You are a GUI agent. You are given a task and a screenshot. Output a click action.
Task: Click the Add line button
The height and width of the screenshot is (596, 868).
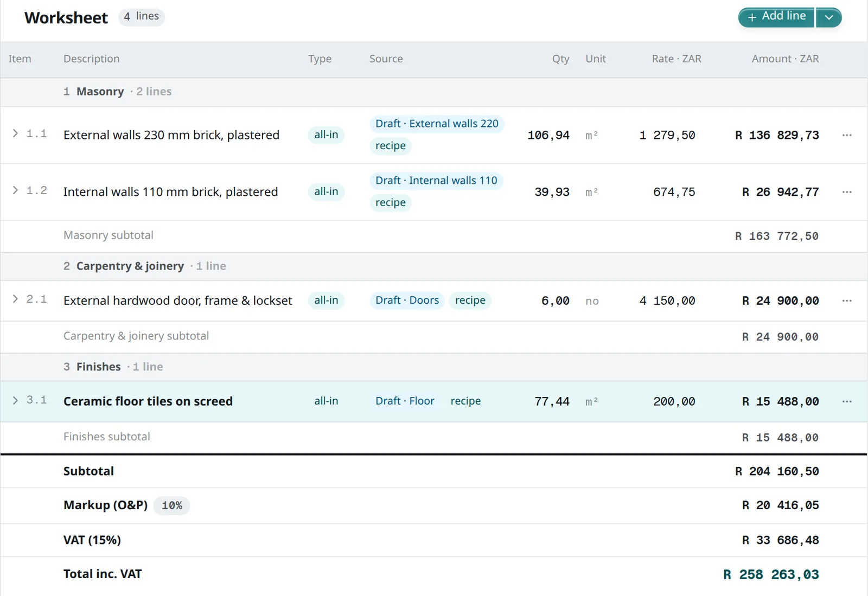tap(776, 17)
